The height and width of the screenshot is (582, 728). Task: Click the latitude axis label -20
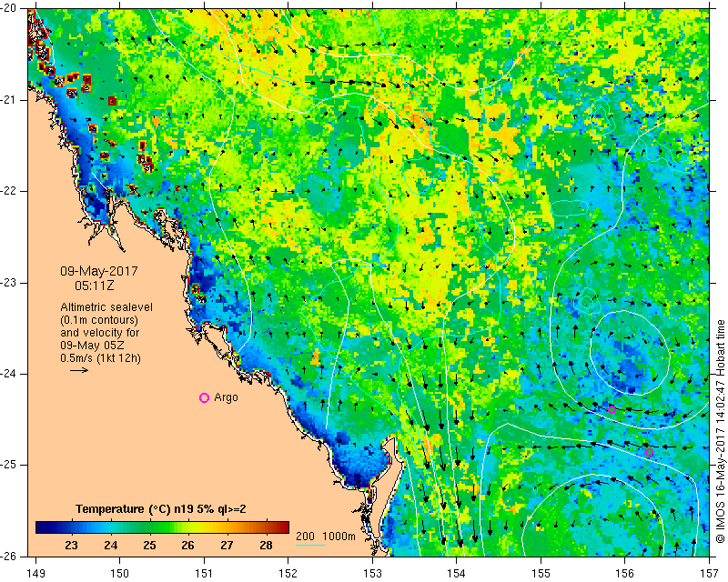click(9, 9)
